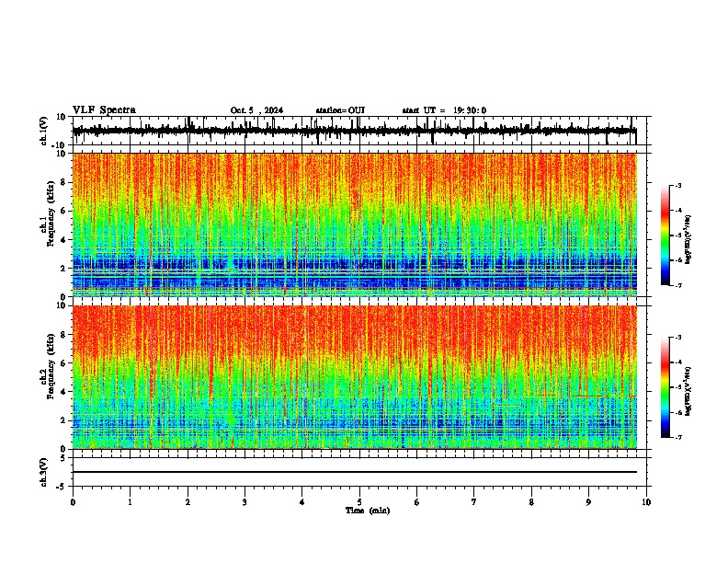The image size is (728, 563).
Task: Click time axis tick label "5"
Action: click(x=359, y=502)
